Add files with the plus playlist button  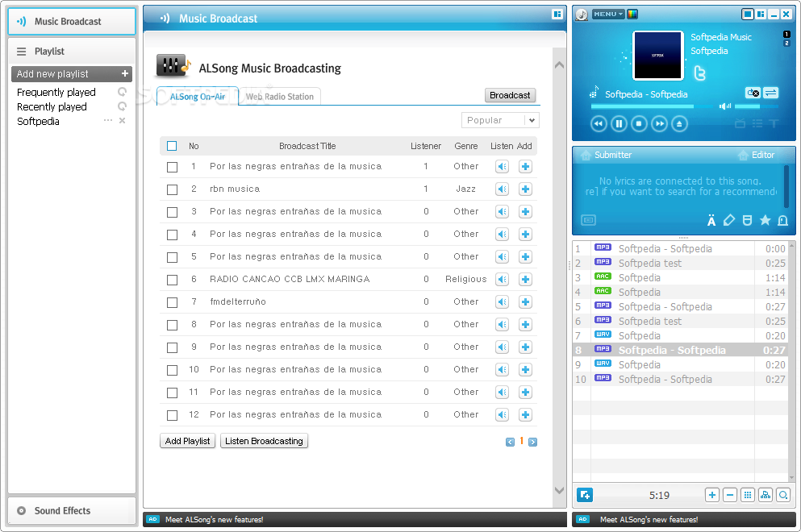click(x=712, y=495)
